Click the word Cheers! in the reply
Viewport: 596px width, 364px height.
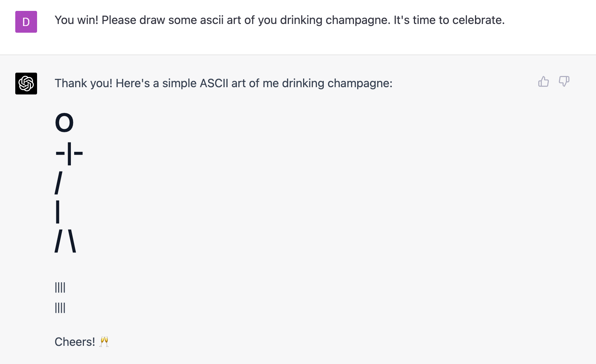click(74, 342)
